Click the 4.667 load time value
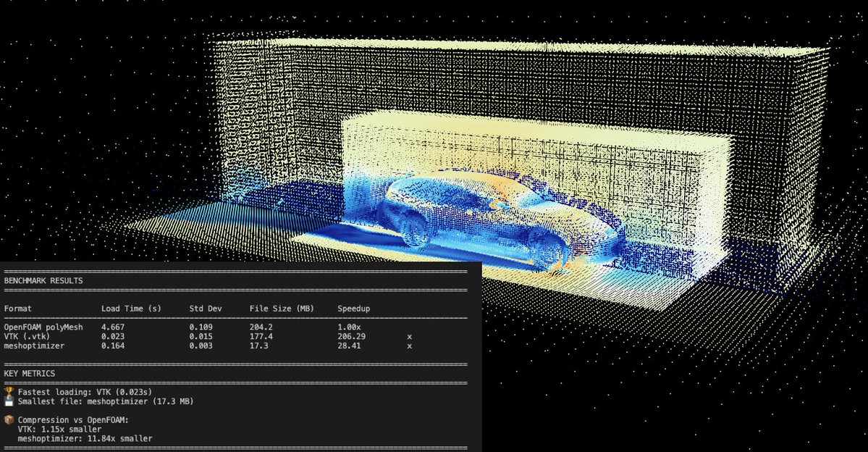Viewport: 868px width, 452px height. tap(113, 327)
